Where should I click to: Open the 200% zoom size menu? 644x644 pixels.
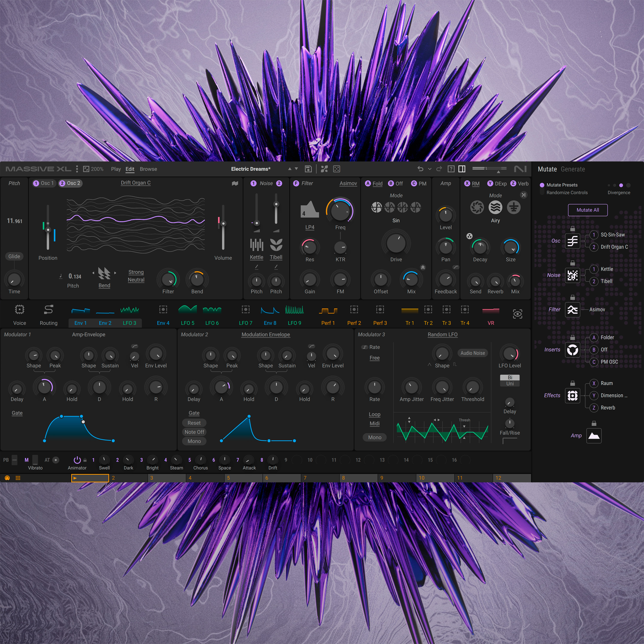click(93, 169)
